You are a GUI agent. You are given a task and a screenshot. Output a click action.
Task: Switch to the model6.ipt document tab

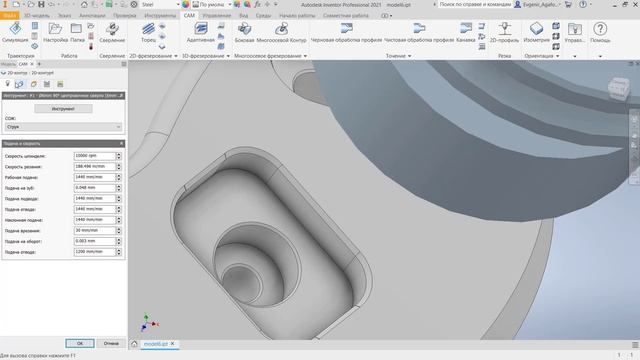pyautogui.click(x=156, y=344)
